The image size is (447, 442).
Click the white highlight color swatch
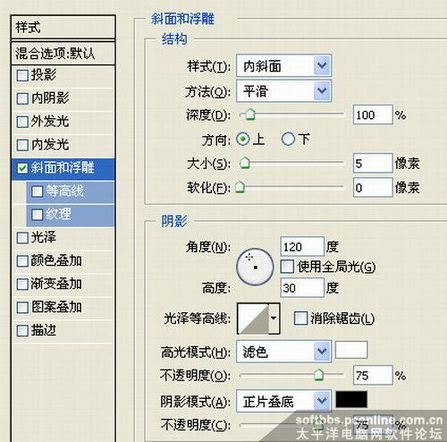pos(351,350)
